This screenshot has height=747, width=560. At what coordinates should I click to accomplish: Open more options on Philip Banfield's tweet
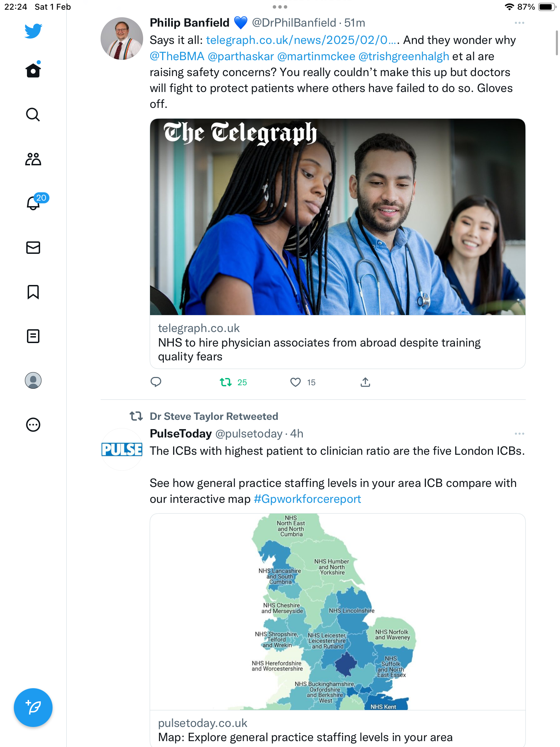pos(519,23)
